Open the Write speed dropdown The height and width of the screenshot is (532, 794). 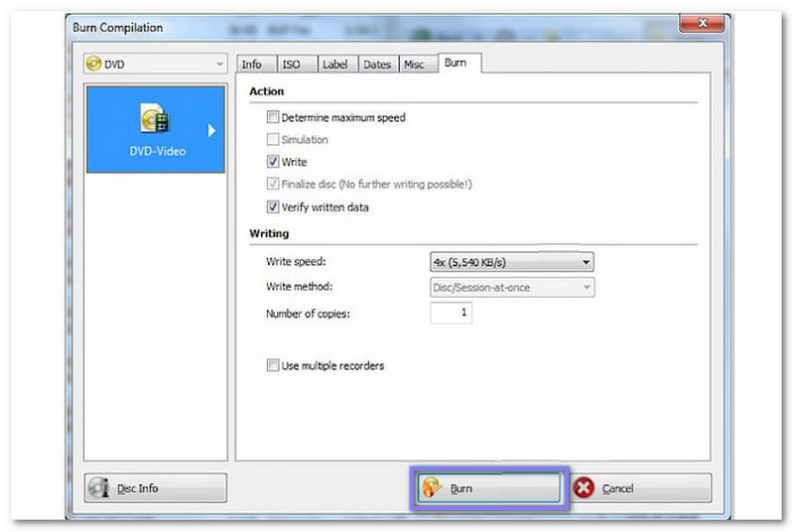[512, 262]
